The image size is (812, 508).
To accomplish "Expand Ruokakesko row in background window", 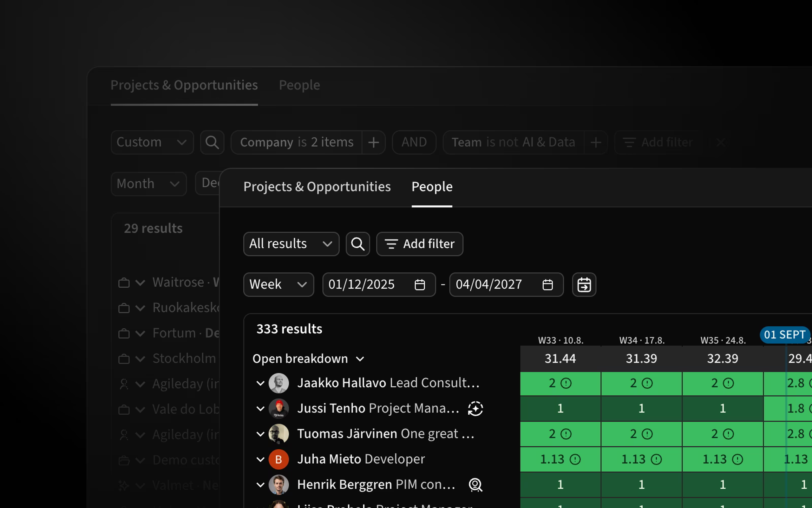I will 140,308.
